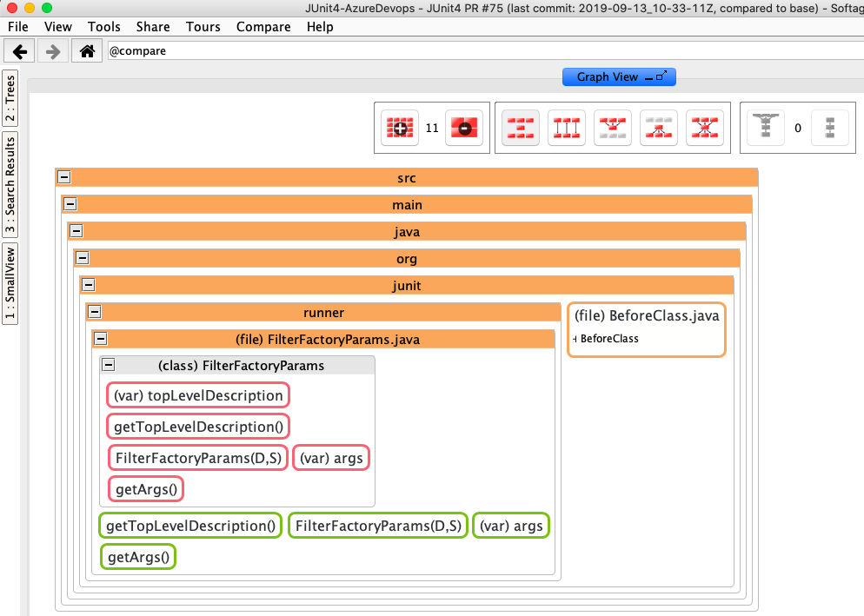This screenshot has height=616, width=864.
Task: Collapse the runner package node
Action: click(95, 312)
